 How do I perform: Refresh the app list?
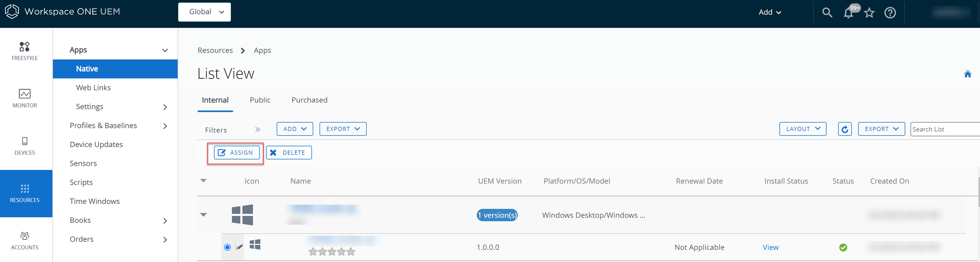(845, 129)
